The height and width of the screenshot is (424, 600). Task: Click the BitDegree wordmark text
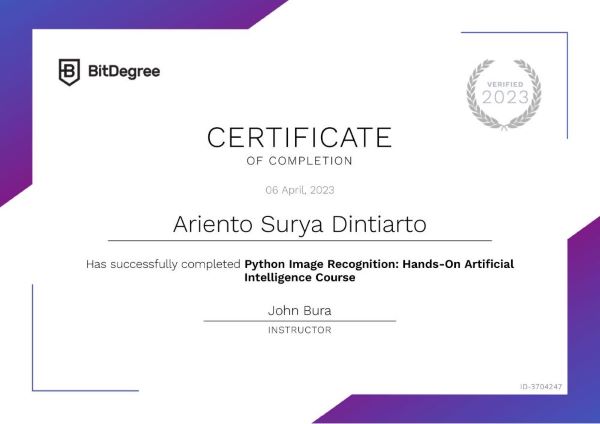[123, 71]
